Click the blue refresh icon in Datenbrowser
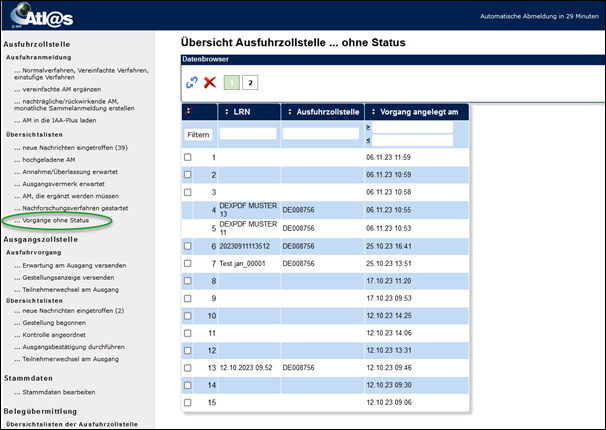606x430 pixels. coord(191,82)
